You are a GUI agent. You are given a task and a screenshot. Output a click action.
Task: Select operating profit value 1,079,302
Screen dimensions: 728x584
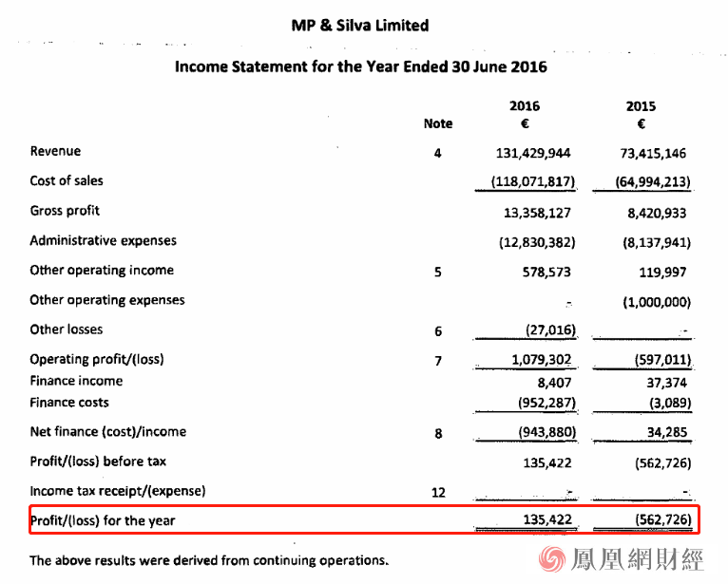point(542,360)
